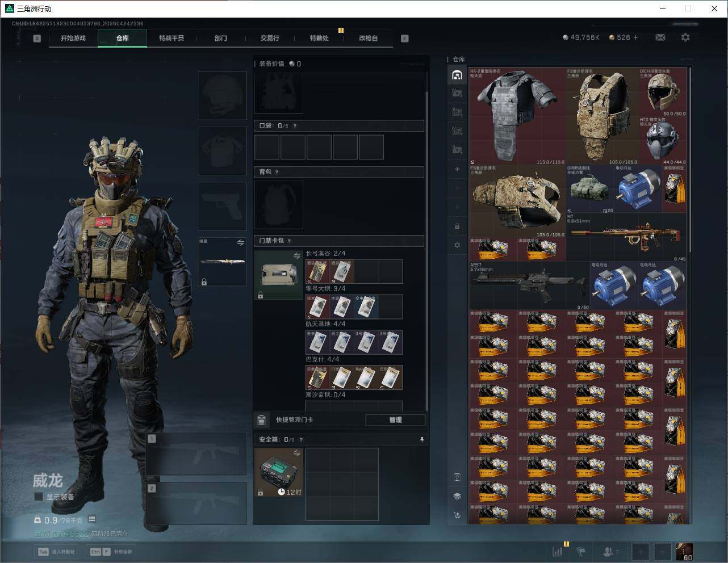Select the M7 rifle in warehouse
The width and height of the screenshot is (728, 563).
626,237
